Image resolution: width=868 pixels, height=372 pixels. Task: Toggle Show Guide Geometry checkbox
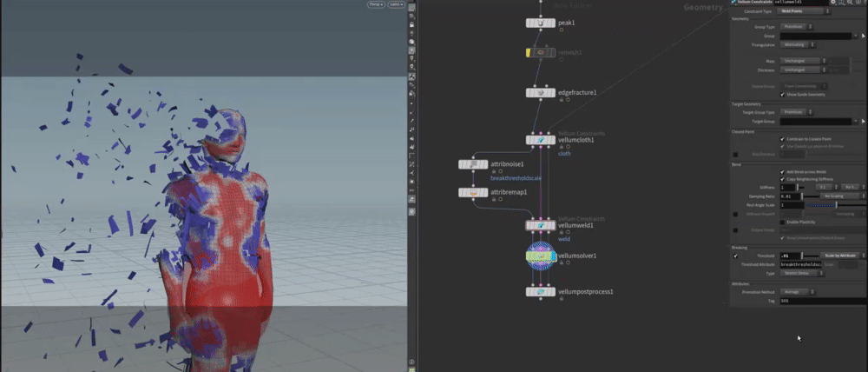tap(782, 94)
